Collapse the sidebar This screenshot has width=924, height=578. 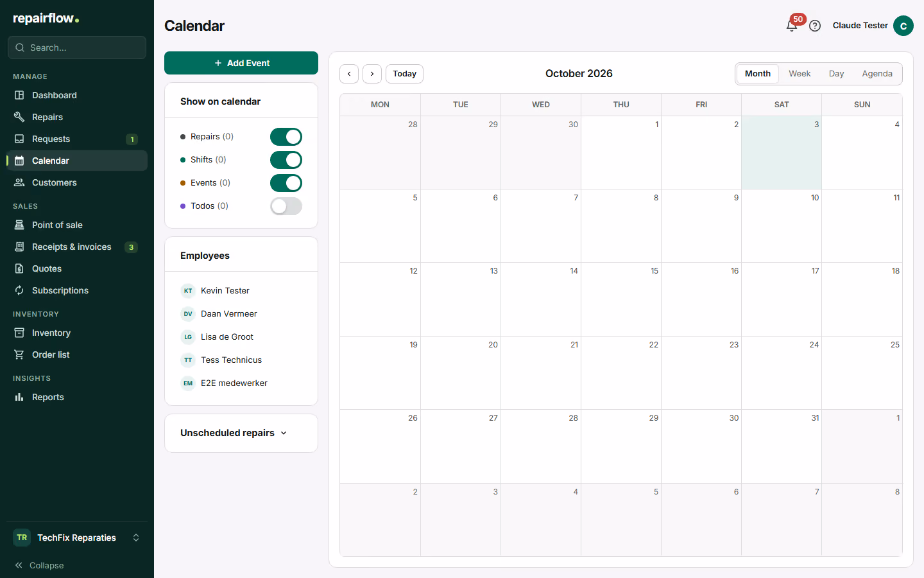39,565
